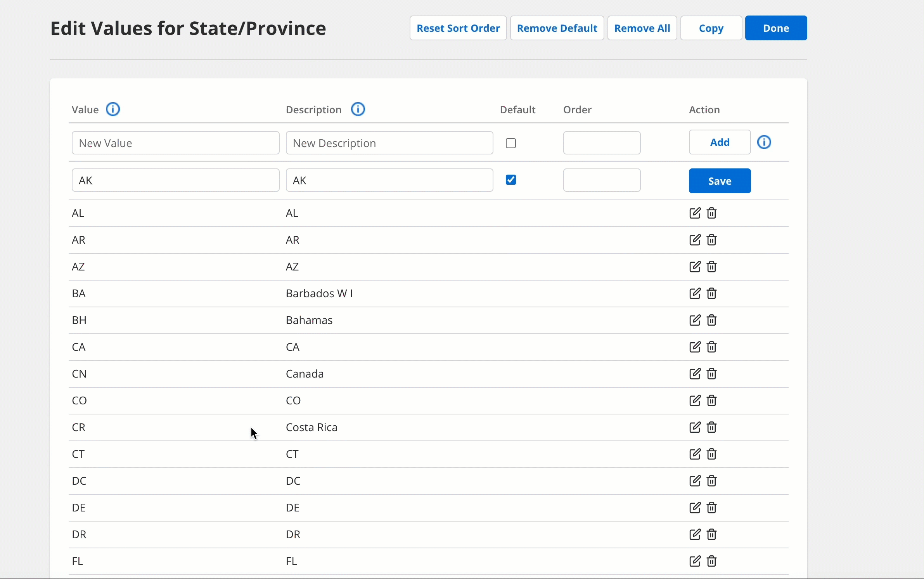
Task: Click the Done button
Action: point(776,28)
